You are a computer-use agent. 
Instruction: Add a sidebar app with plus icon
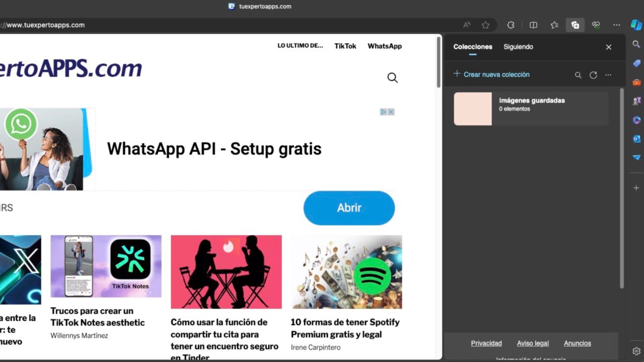click(636, 188)
